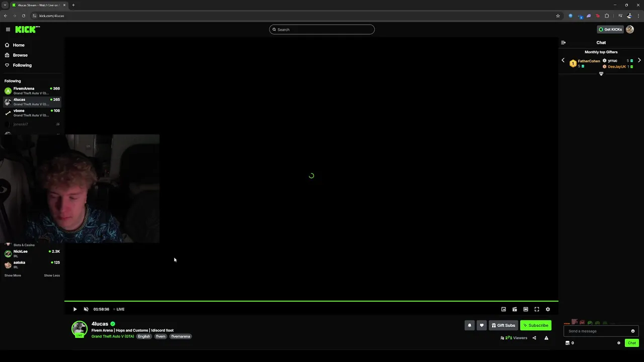Image resolution: width=644 pixels, height=362 pixels.
Task: Toggle mini player mode
Action: (x=504, y=309)
